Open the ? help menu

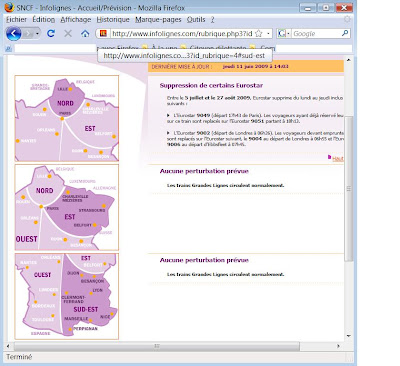coord(212,20)
